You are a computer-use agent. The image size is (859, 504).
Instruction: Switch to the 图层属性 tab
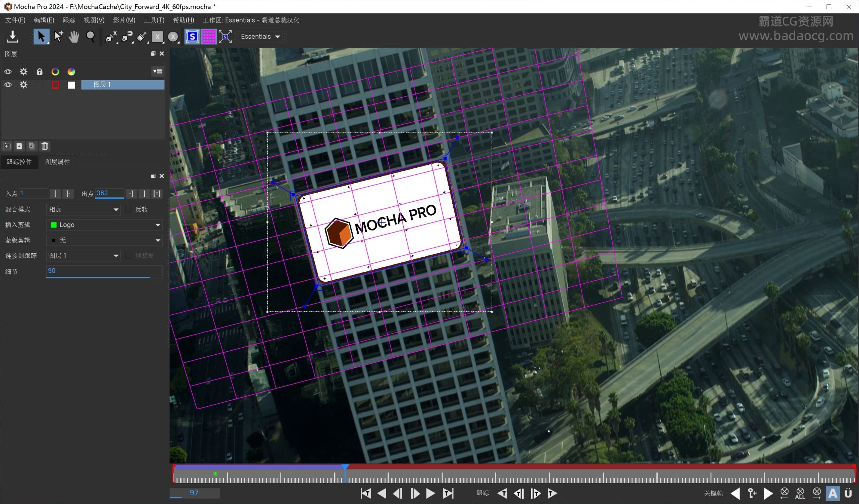(57, 162)
